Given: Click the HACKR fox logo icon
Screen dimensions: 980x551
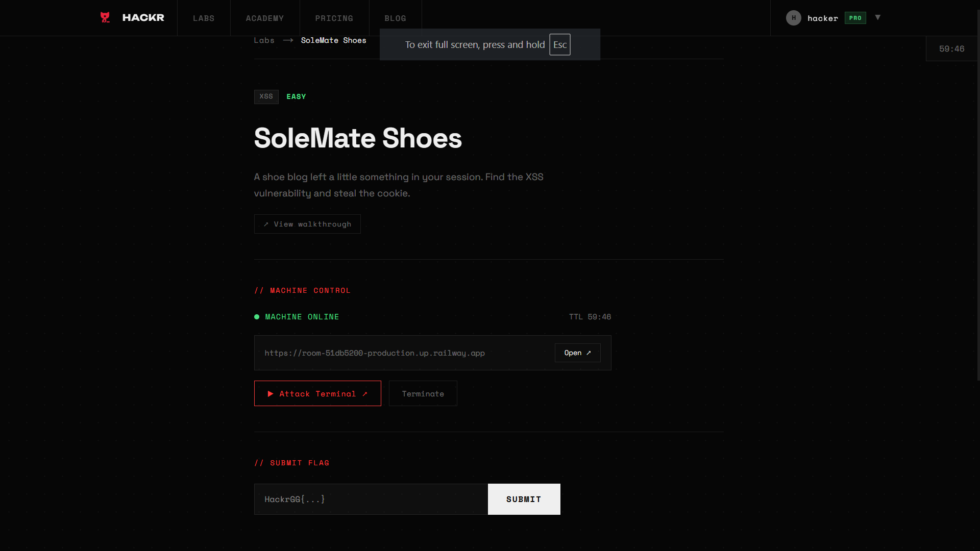Looking at the screenshot, I should pyautogui.click(x=105, y=17).
